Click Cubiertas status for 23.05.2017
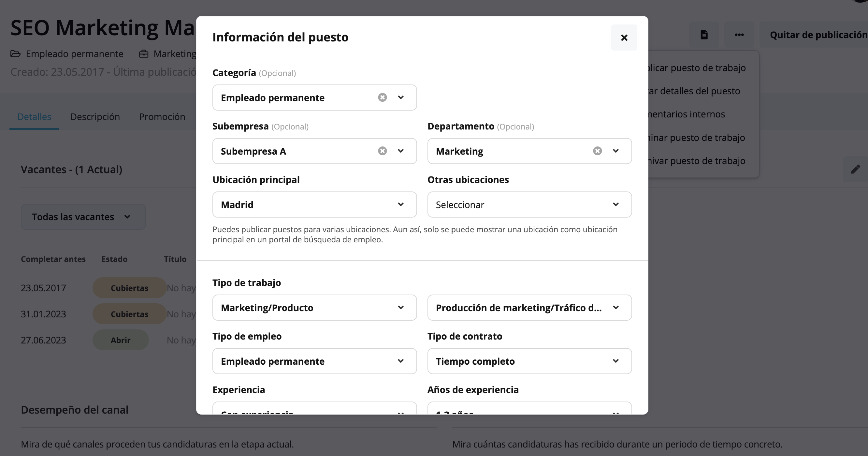The width and height of the screenshot is (868, 456). 129,288
